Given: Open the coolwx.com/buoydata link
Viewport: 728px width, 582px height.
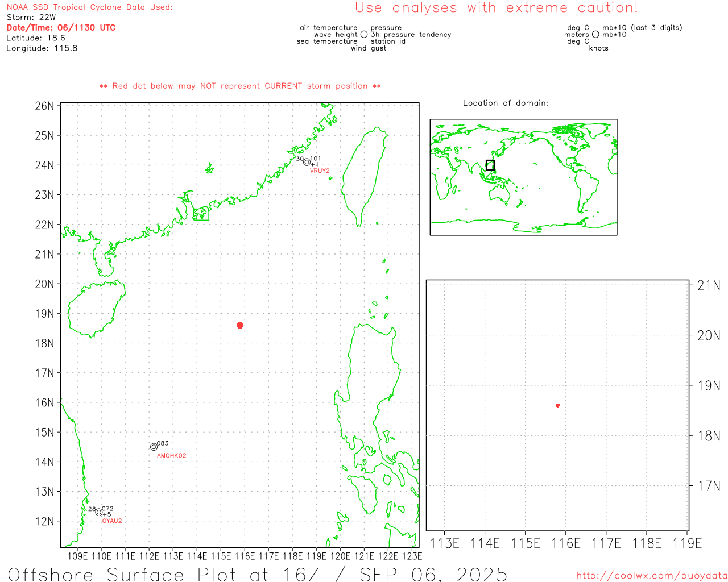Looking at the screenshot, I should (x=652, y=576).
